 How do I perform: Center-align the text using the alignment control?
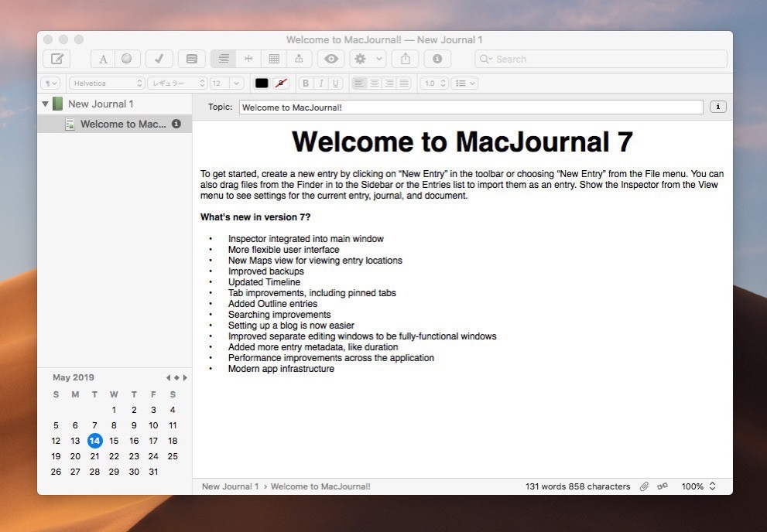(374, 83)
